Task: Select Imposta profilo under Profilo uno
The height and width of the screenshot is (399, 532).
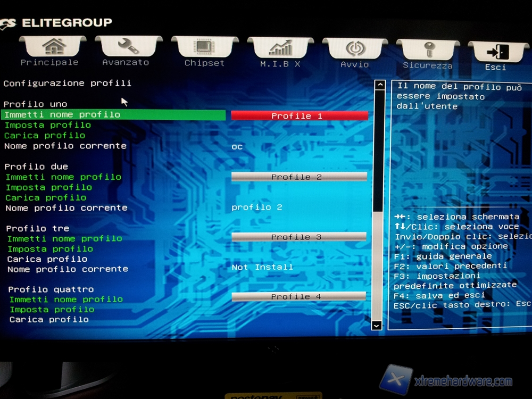Action: 48,125
